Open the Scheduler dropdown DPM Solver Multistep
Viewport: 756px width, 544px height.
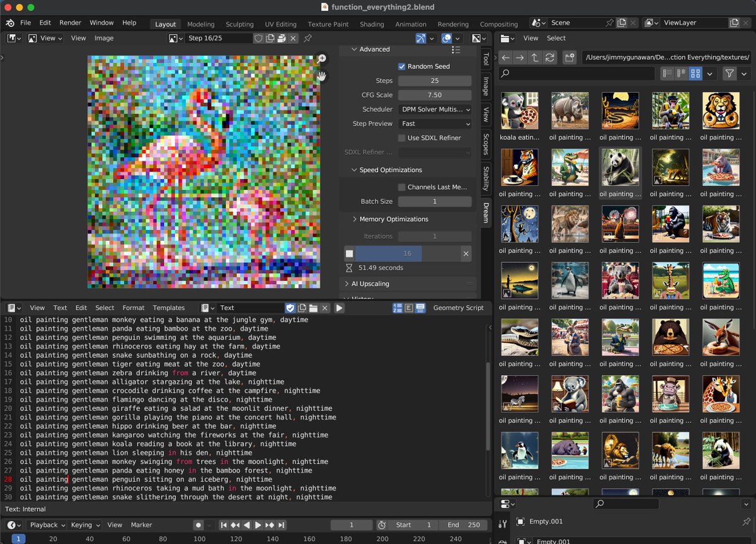coord(435,110)
